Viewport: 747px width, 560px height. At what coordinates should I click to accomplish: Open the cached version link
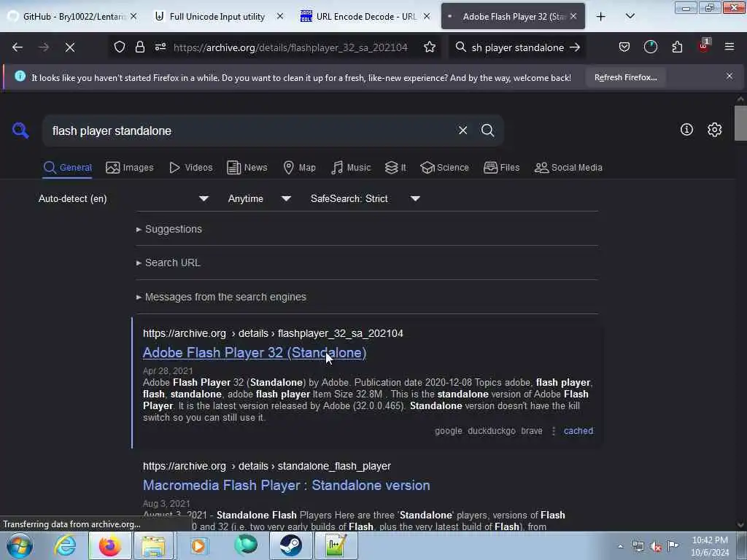[x=578, y=431]
